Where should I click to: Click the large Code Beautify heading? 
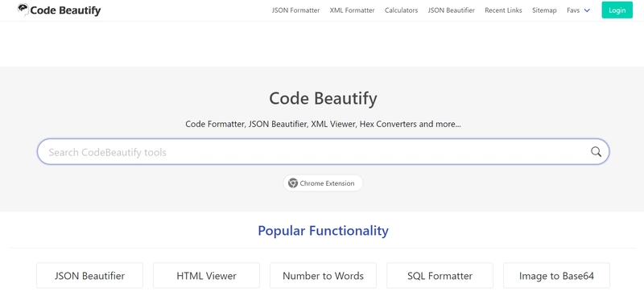tap(323, 98)
